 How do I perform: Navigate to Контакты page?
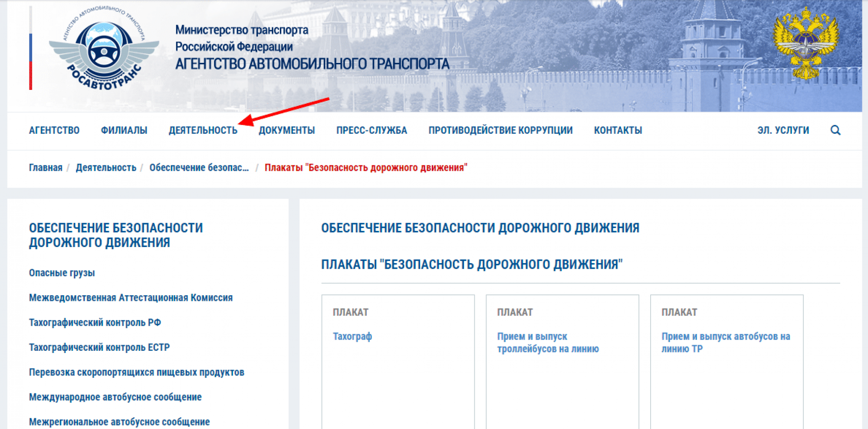click(618, 130)
